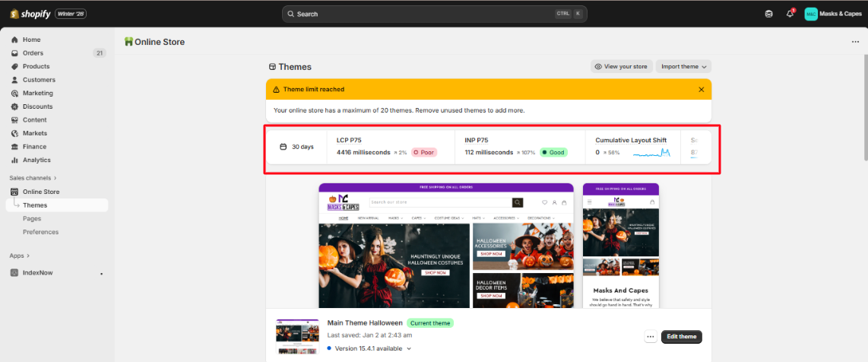
Task: Click the Products tag icon
Action: 15,66
